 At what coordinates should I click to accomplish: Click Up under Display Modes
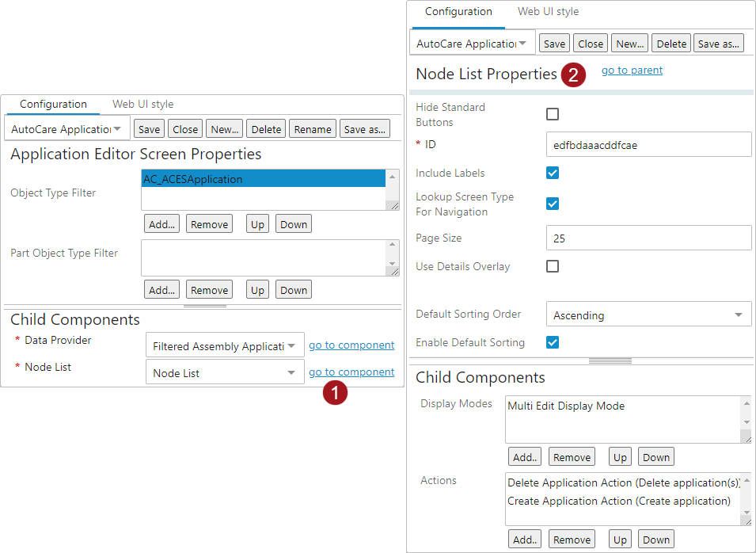pos(620,457)
